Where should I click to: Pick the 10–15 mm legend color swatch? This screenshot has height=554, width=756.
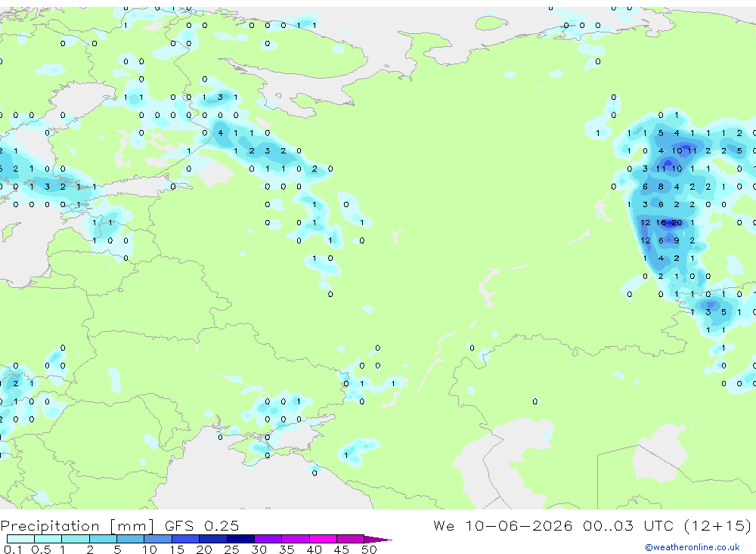[x=158, y=539]
